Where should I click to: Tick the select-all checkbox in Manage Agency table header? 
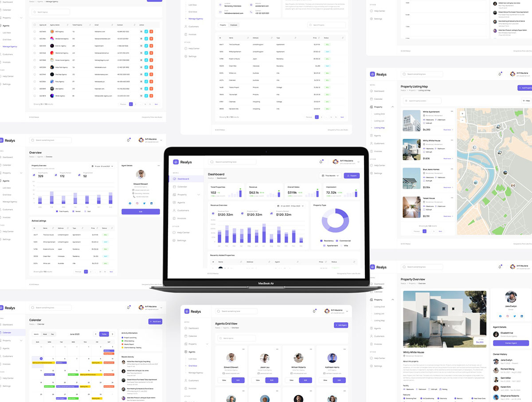point(35,24)
